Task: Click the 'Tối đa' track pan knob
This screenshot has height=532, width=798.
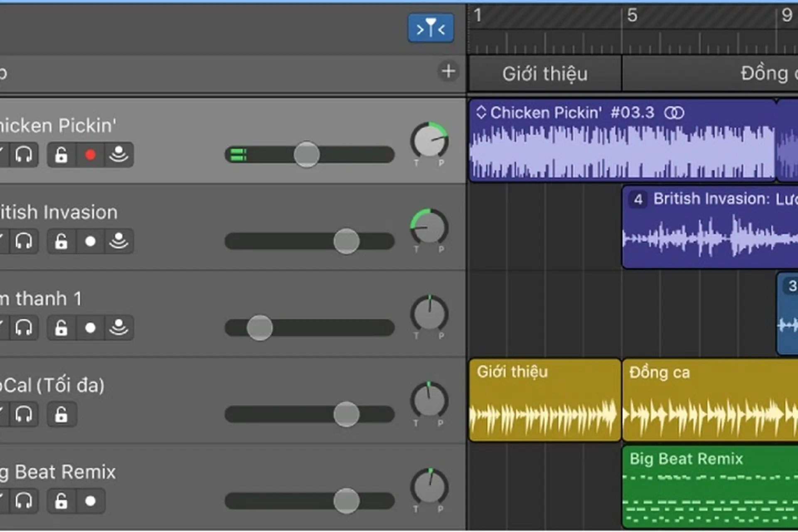Action: [429, 401]
